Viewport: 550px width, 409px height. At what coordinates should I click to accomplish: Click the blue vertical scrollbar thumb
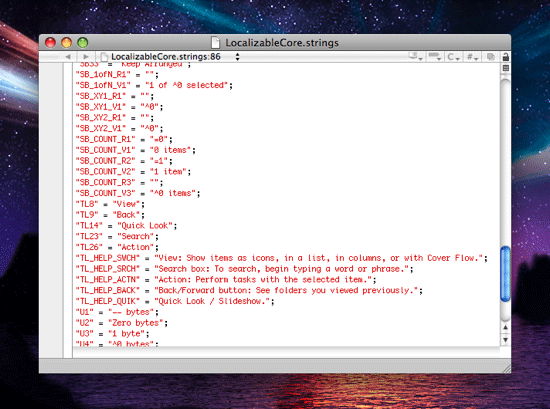tap(505, 274)
